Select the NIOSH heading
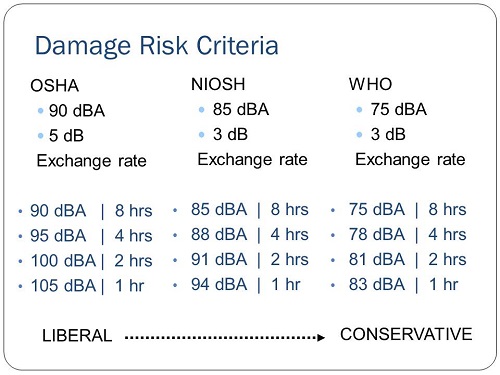The width and height of the screenshot is (500, 375). point(218,84)
